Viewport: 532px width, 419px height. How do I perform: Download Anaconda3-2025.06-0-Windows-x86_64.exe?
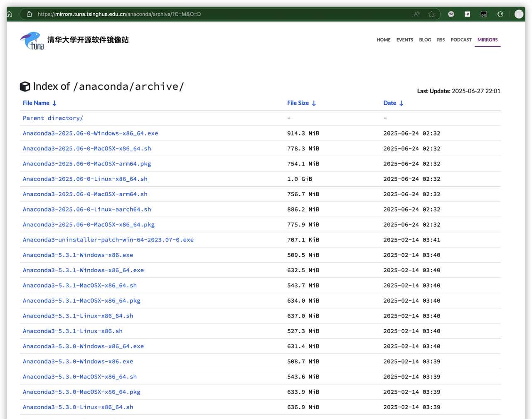point(90,133)
